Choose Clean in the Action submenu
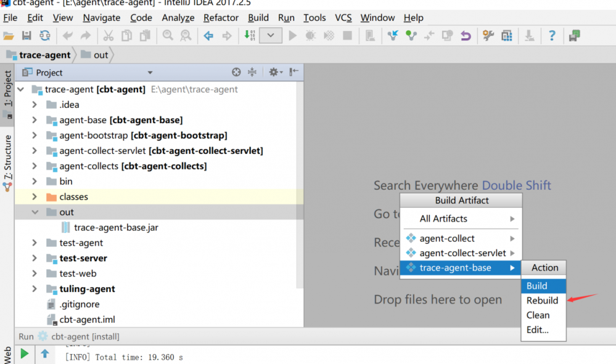Viewport: 616px width, 364px height. pos(543,315)
